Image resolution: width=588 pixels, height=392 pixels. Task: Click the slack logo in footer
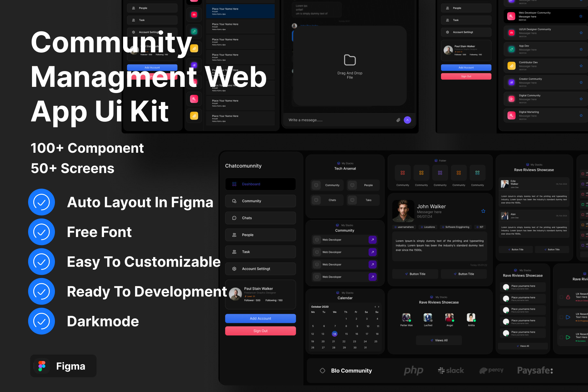pos(451,371)
